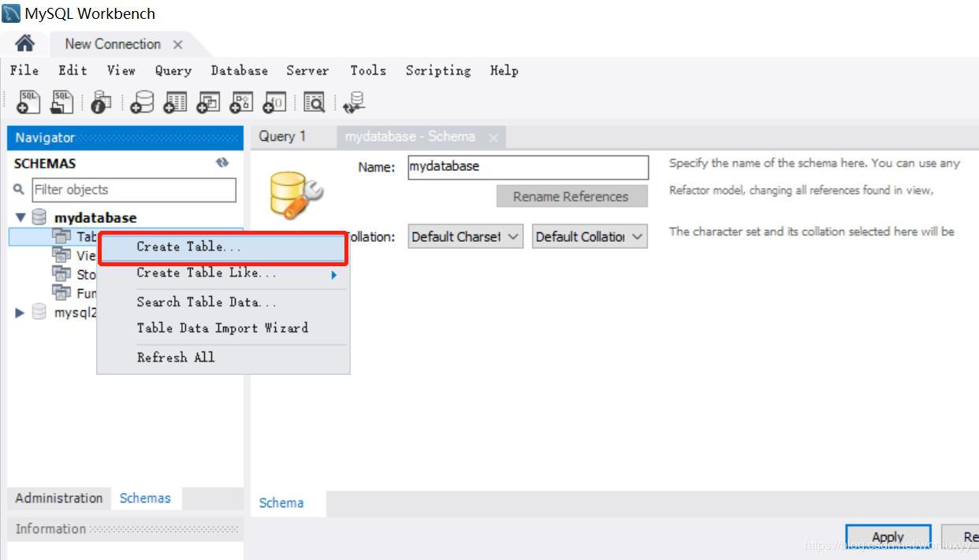Screen dimensions: 979x560
Task: Open the Default Charset dropdown
Action: click(x=465, y=236)
